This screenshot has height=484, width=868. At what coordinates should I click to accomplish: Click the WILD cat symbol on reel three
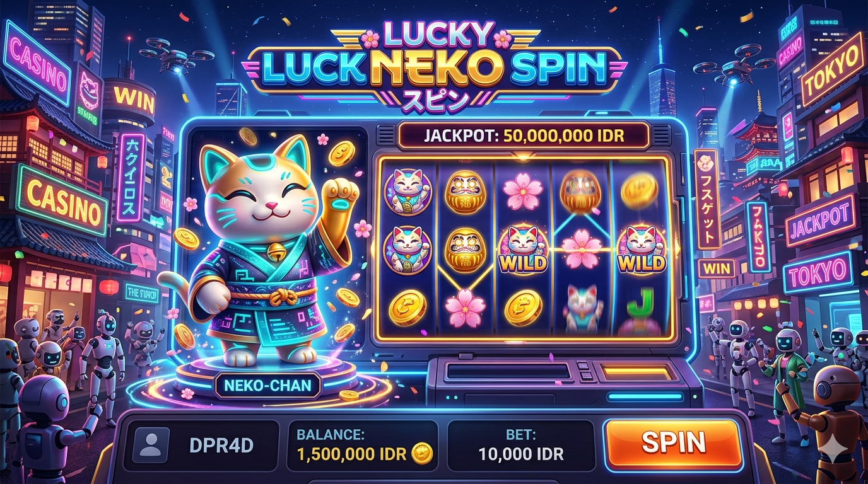click(523, 249)
